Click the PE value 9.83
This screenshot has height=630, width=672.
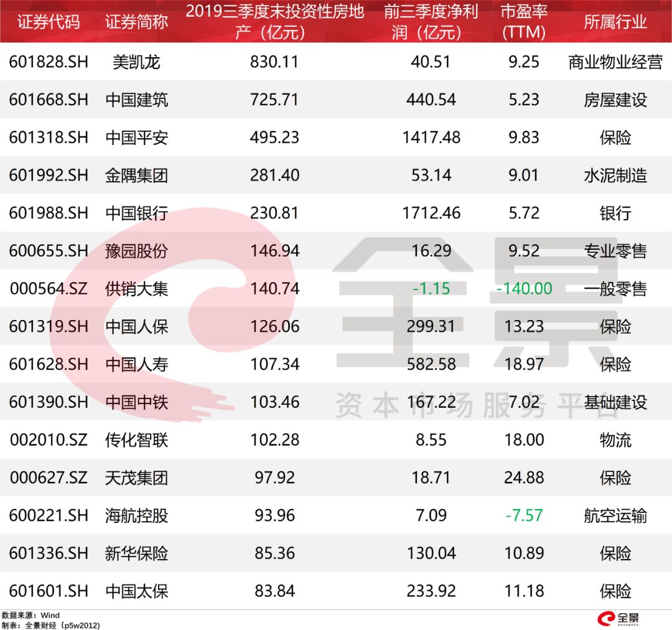pos(524,137)
